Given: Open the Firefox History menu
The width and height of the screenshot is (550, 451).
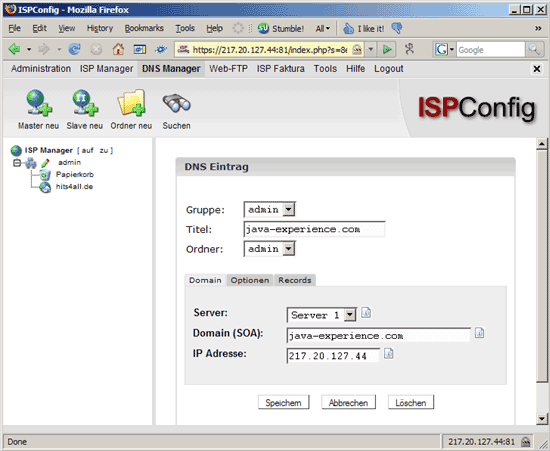Looking at the screenshot, I should coord(100,28).
